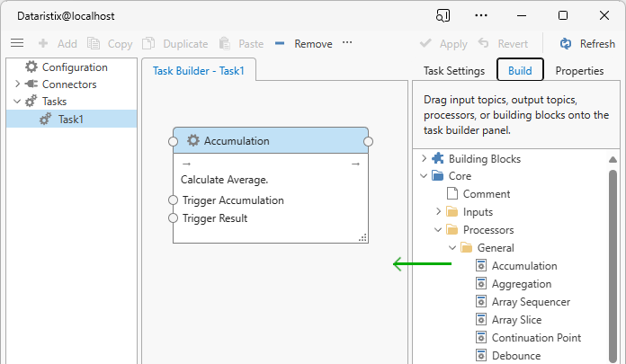Click the Accumulation block's right output port

coord(368,140)
